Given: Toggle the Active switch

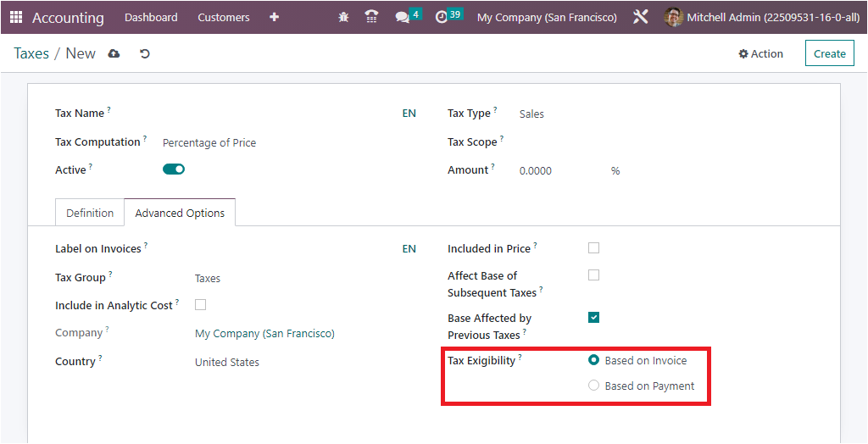Looking at the screenshot, I should coord(174,169).
